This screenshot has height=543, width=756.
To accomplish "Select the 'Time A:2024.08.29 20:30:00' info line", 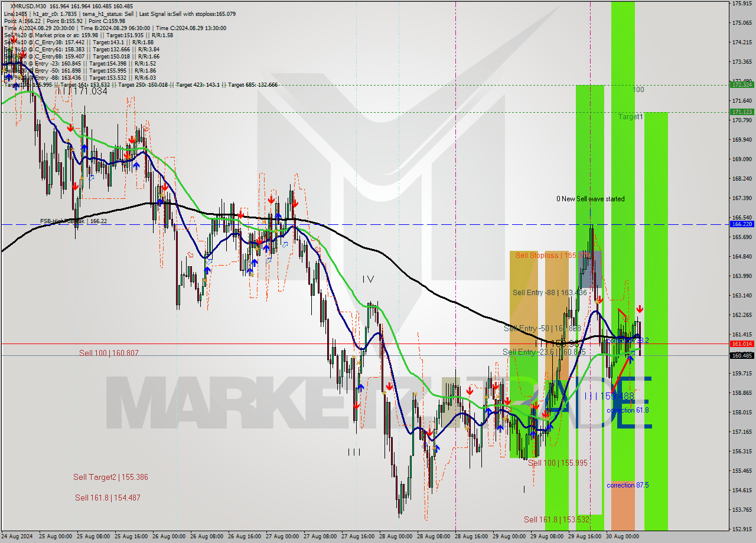I will tap(38, 28).
